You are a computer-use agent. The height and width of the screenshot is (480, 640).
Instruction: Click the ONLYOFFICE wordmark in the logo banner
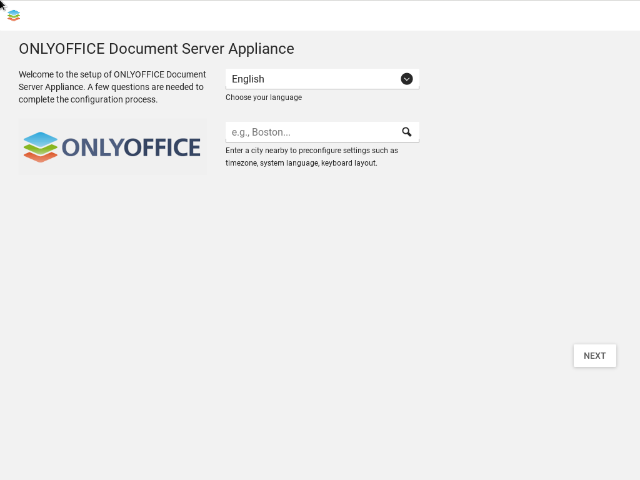point(131,147)
